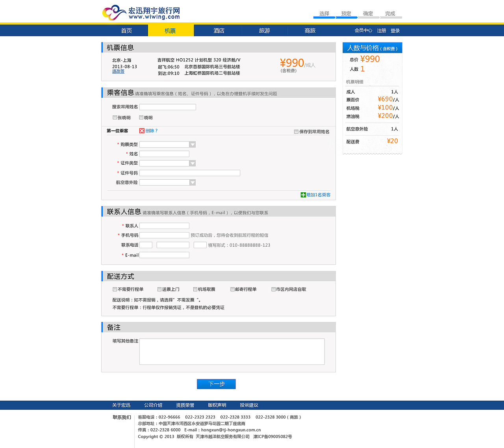Click the 联系电话 main number field
Image resolution: width=504 pixels, height=448 pixels.
173,245
